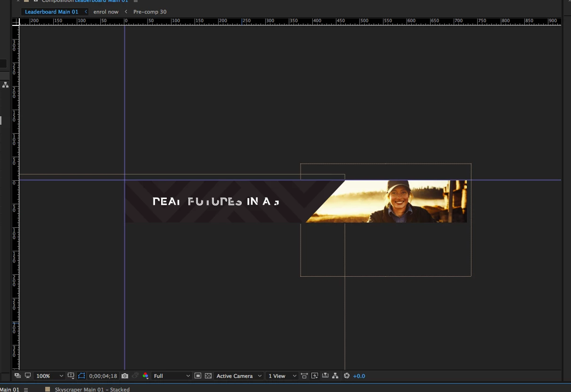Open the Composition Flowchart icon
Image resolution: width=571 pixels, height=392 pixels.
tap(335, 376)
